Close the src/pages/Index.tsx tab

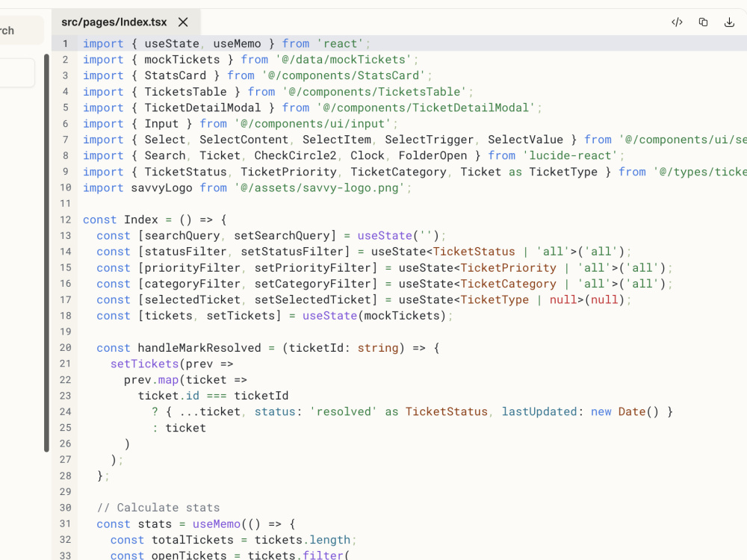click(183, 22)
